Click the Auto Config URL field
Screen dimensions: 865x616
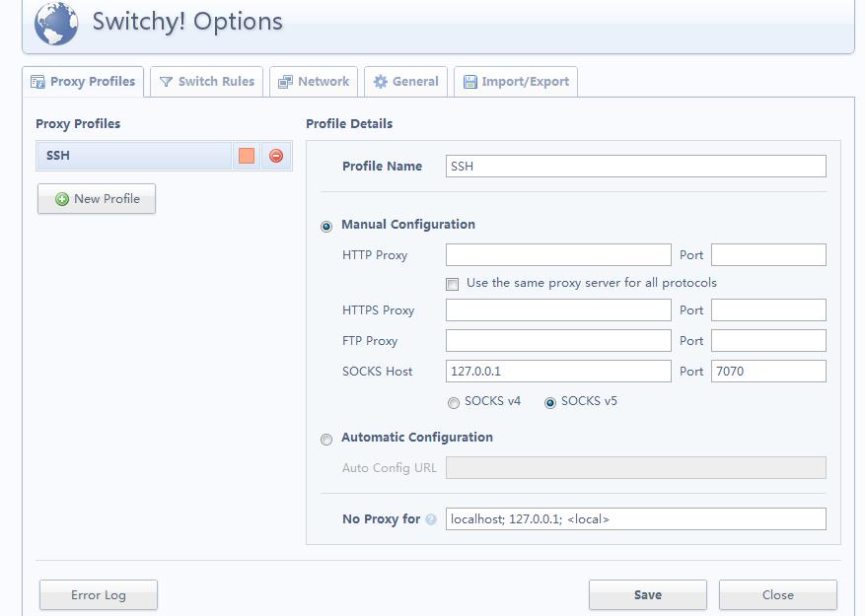635,467
